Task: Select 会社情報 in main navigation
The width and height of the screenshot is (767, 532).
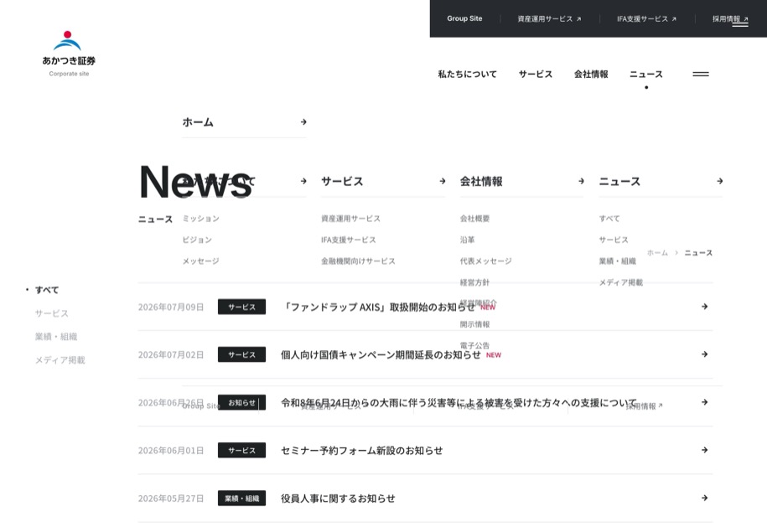Action: [x=591, y=75]
